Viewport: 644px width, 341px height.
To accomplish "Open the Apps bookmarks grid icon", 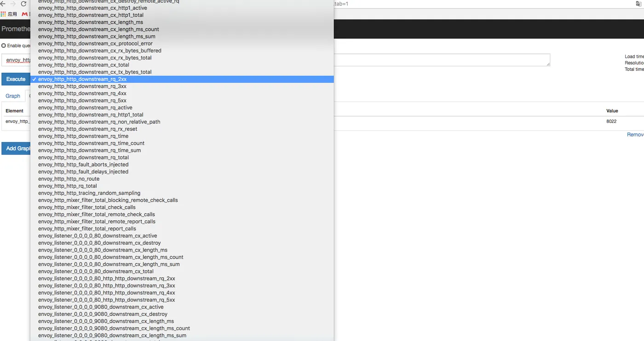I will pyautogui.click(x=3, y=14).
